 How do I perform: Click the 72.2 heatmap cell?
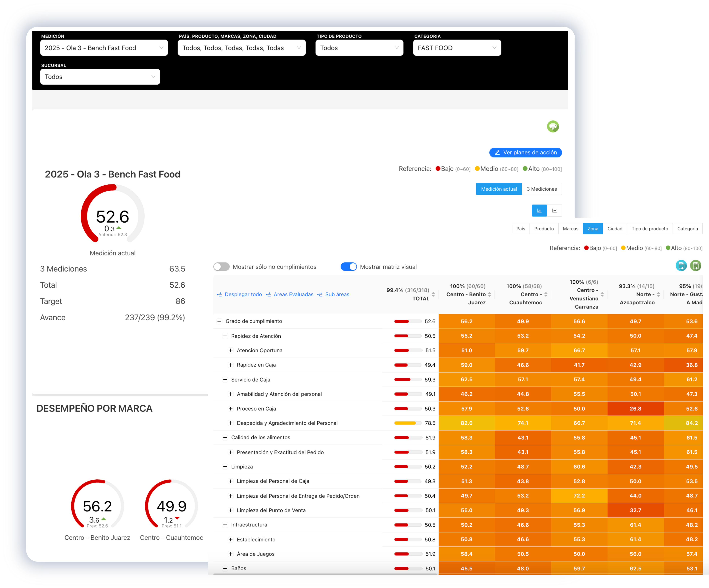pyautogui.click(x=579, y=496)
